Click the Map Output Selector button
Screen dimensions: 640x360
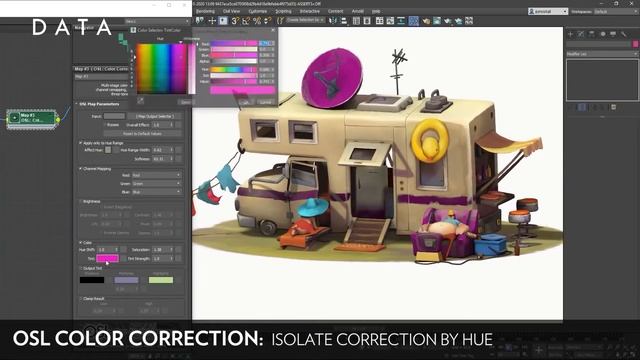point(155,116)
